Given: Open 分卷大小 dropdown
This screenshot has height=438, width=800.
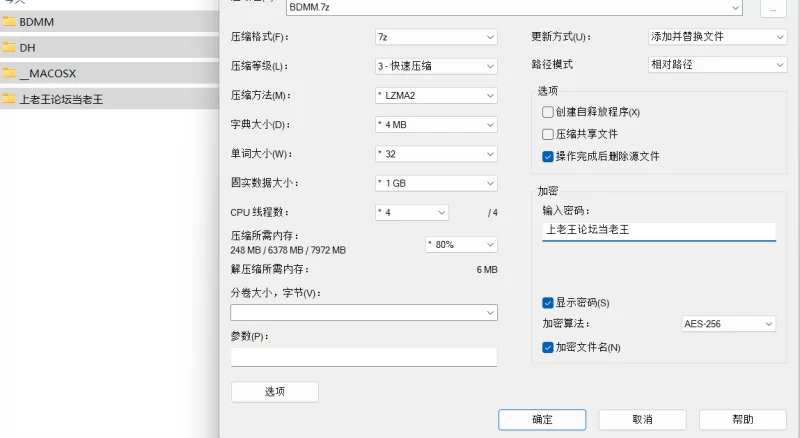Looking at the screenshot, I should tap(364, 312).
